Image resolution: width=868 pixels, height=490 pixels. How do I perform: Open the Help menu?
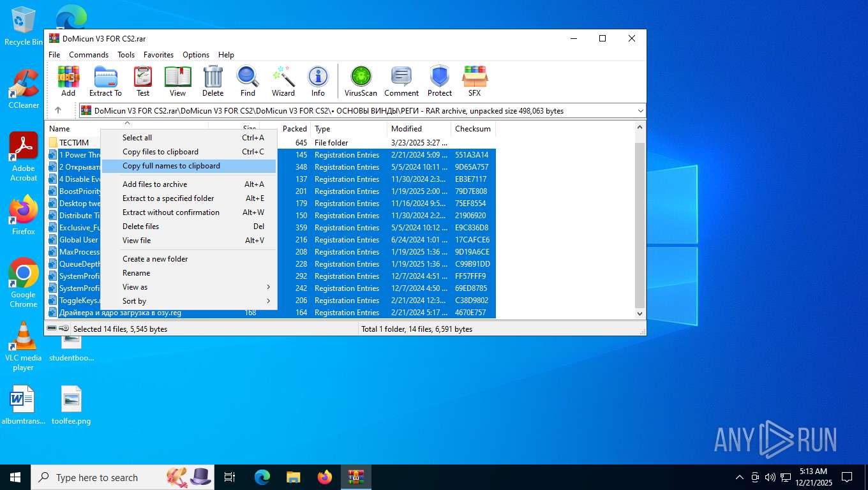pos(226,55)
